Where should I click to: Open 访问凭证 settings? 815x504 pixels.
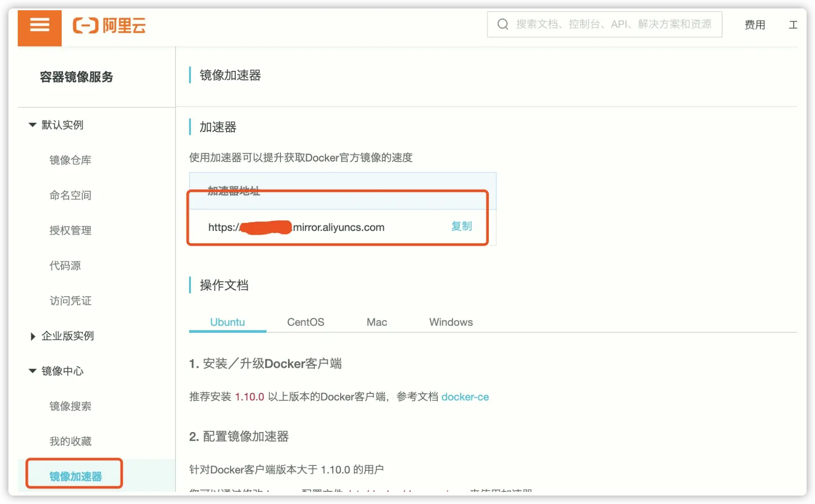coord(70,301)
